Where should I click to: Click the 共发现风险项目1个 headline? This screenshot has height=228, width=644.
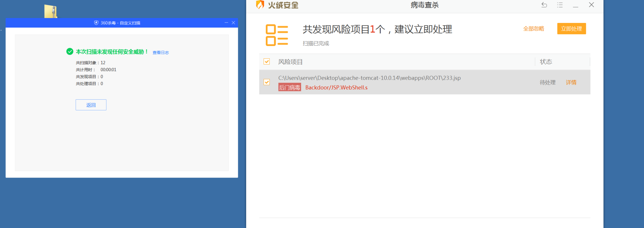click(377, 29)
